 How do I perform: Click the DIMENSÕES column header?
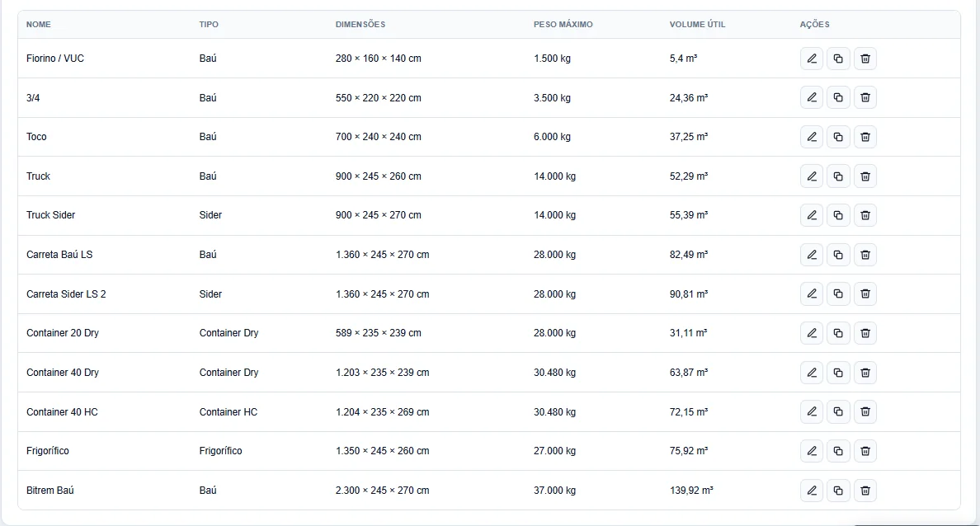360,25
